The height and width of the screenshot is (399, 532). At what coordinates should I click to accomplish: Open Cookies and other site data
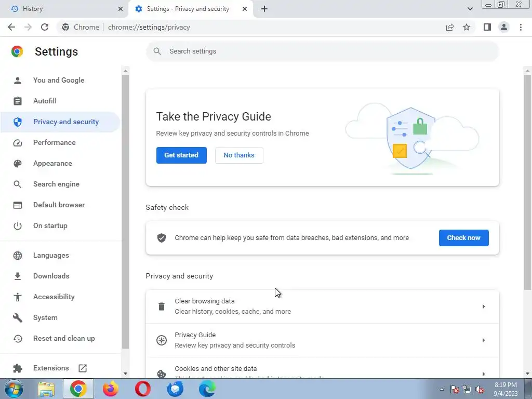322,368
